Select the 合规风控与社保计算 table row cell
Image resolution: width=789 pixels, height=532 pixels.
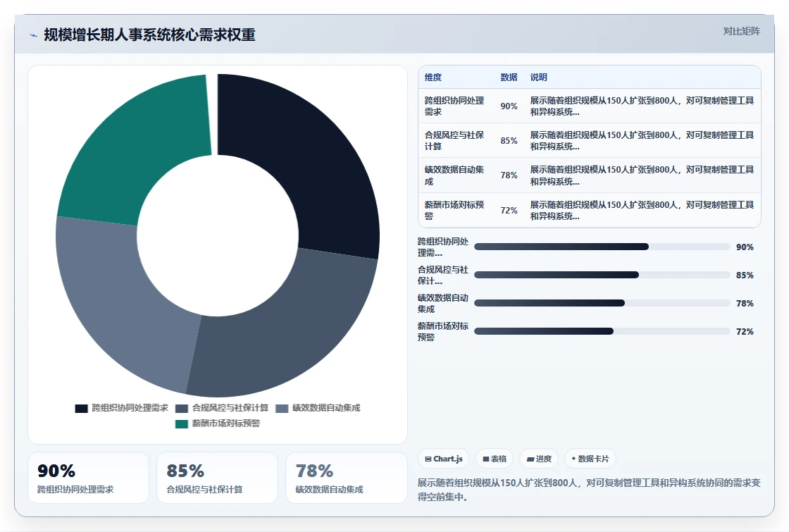[x=454, y=140]
